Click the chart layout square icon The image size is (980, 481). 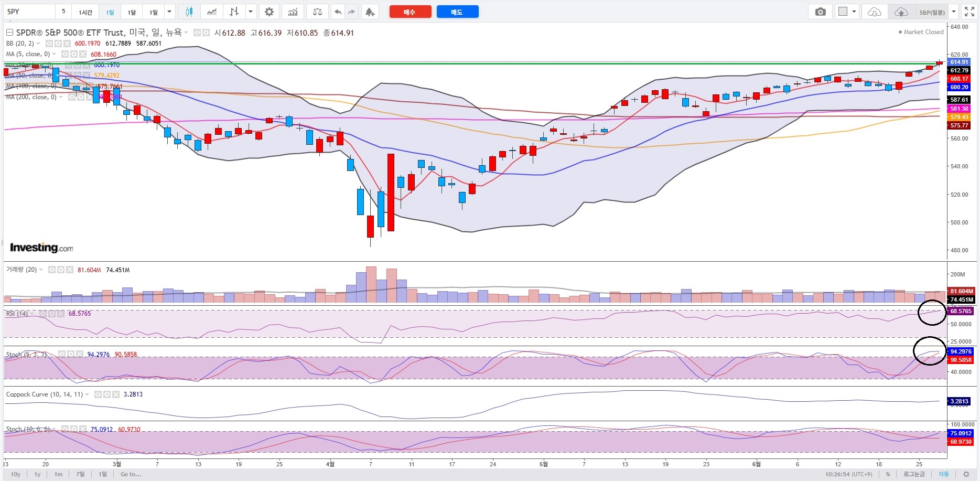tap(843, 12)
